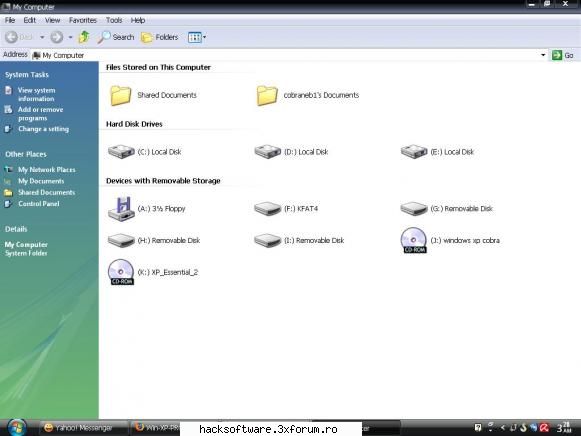Toggle the Folders pane button
Image resolution: width=581 pixels, height=436 pixels.
[160, 37]
